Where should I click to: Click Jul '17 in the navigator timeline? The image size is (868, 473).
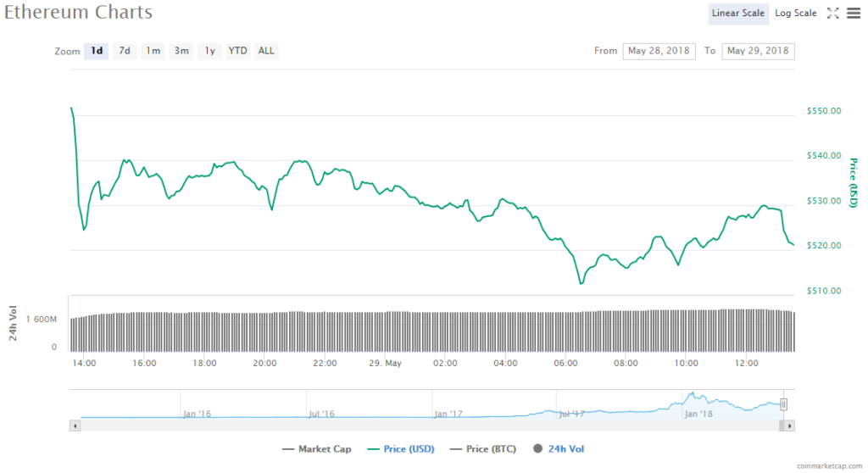coord(571,414)
